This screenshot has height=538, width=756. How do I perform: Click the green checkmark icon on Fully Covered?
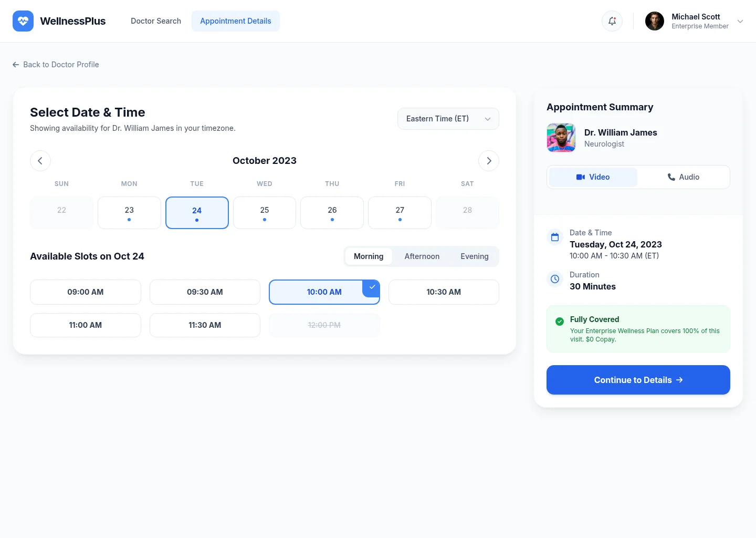560,322
